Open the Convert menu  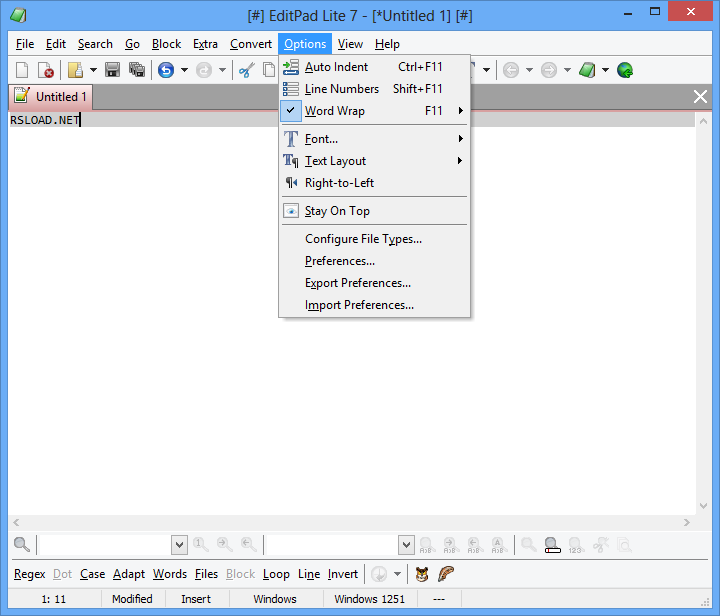[251, 44]
